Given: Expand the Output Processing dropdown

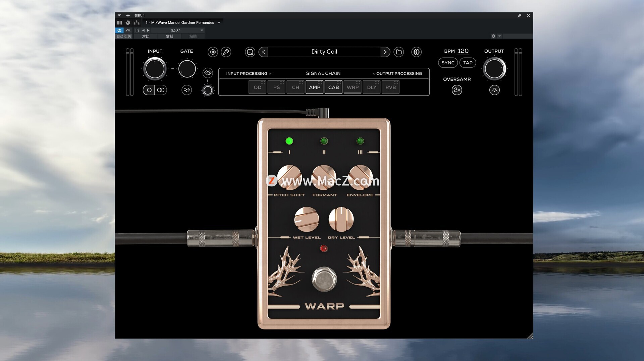Looking at the screenshot, I should (x=397, y=73).
